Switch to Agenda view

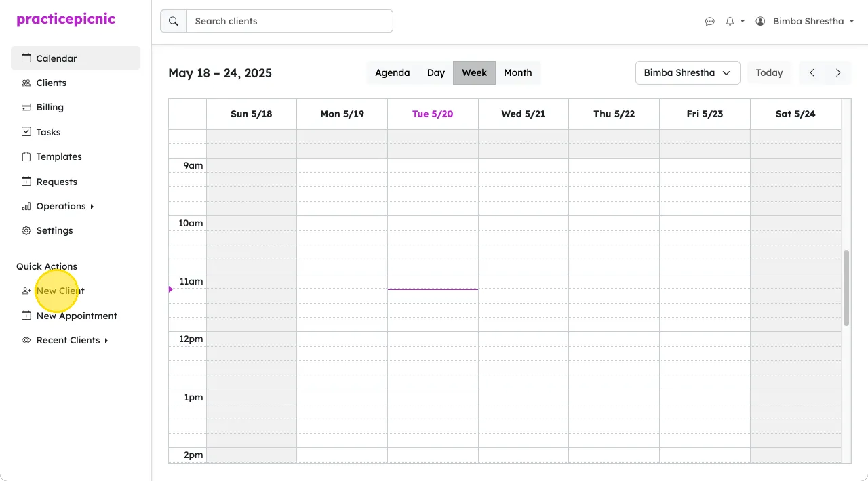pyautogui.click(x=392, y=72)
